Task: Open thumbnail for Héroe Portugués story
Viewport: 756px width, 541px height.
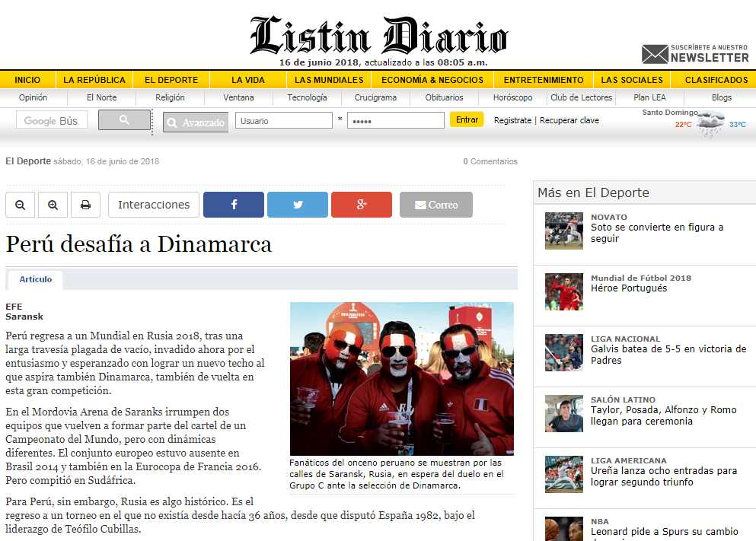Action: (x=564, y=292)
